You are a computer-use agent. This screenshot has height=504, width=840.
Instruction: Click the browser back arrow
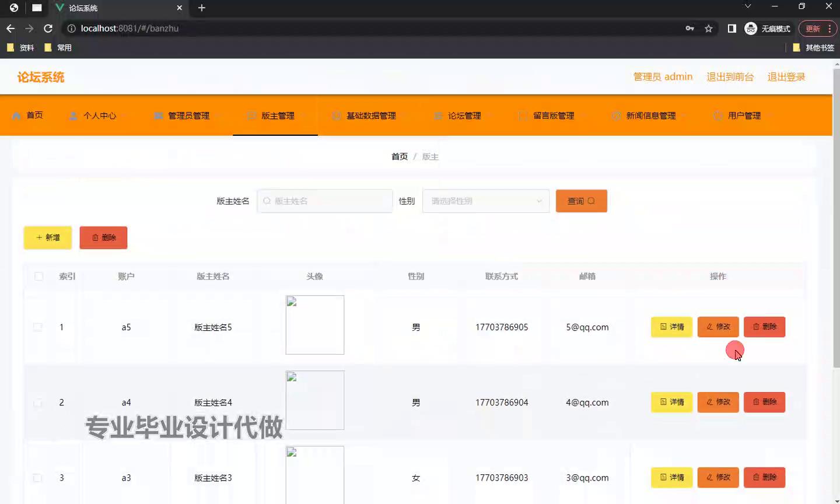pos(10,29)
